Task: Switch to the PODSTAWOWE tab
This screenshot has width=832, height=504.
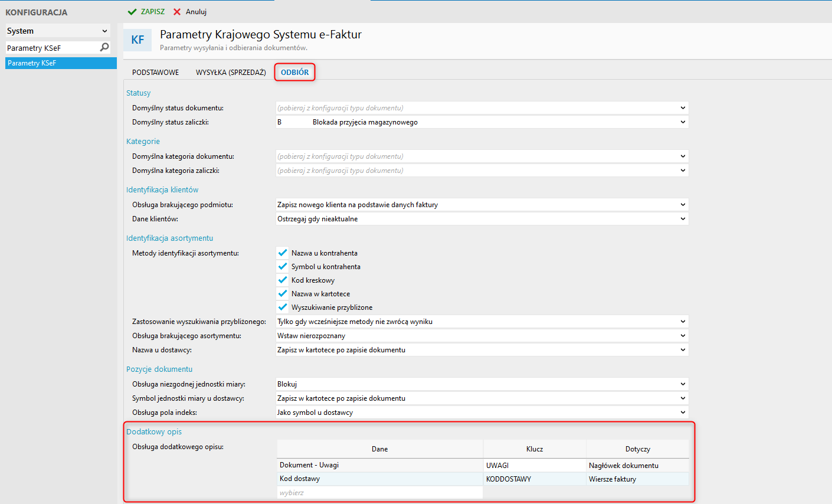Action: [155, 73]
